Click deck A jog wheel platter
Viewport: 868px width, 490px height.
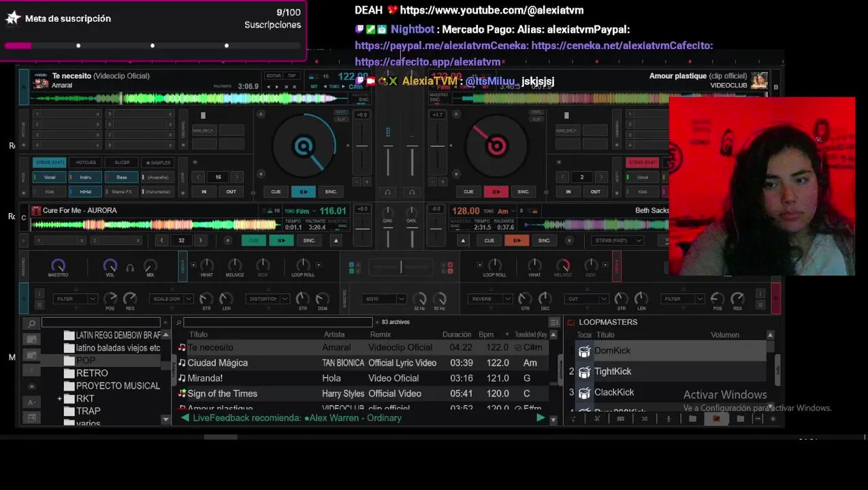point(304,146)
